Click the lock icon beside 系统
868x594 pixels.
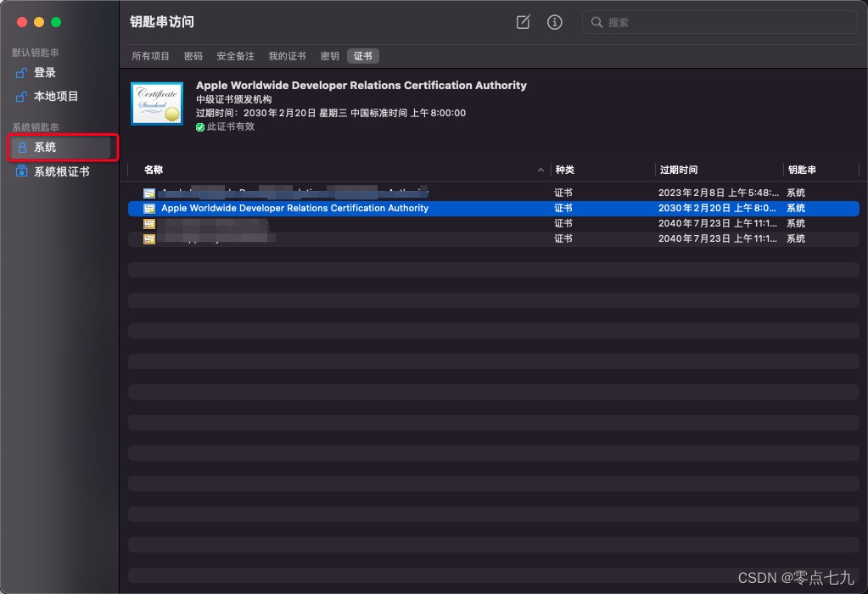(x=22, y=148)
